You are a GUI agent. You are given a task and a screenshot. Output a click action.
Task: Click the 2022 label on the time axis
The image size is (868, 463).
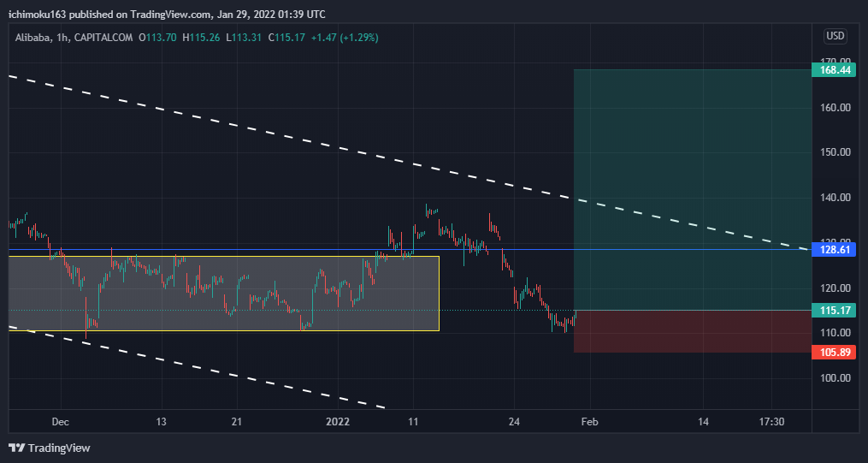pos(338,422)
